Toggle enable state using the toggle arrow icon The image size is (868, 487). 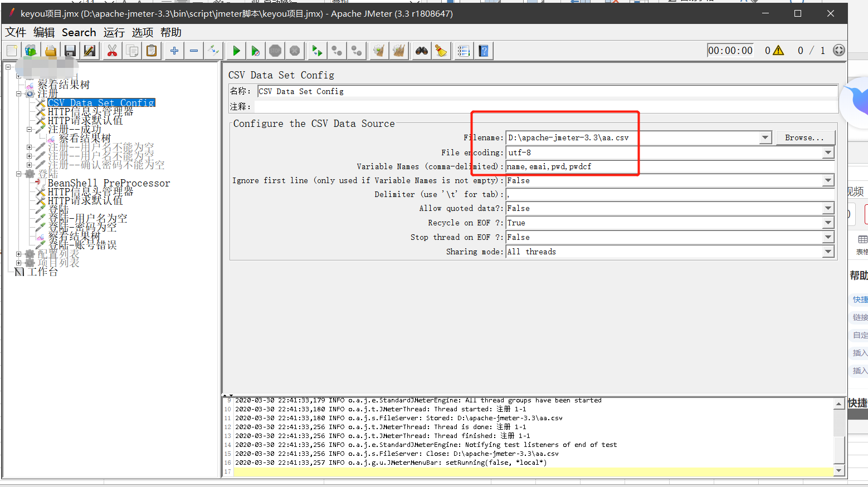[213, 50]
